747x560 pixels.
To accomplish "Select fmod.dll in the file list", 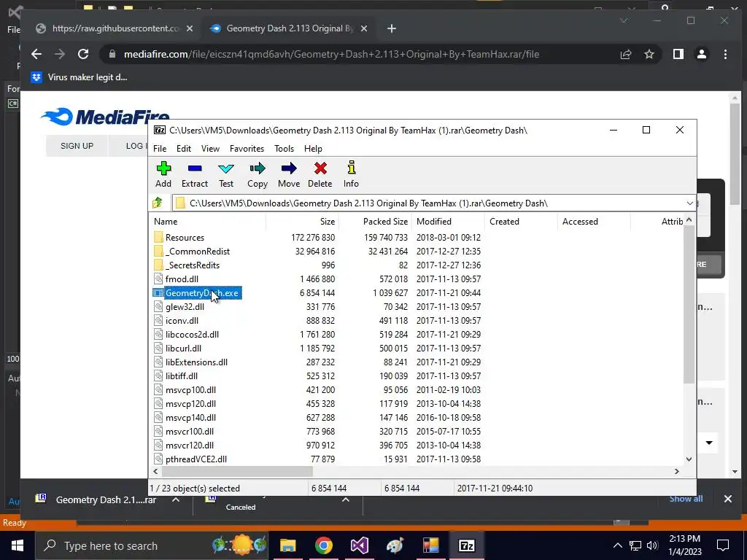I will [182, 279].
